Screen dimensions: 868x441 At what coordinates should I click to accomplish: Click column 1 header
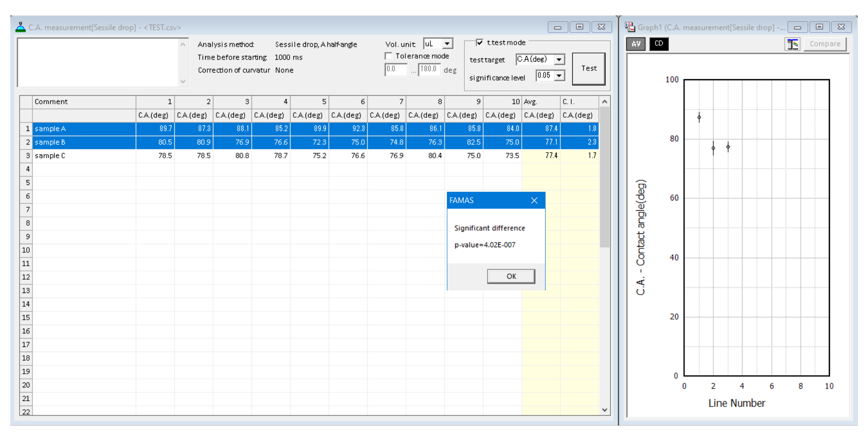pyautogui.click(x=155, y=102)
